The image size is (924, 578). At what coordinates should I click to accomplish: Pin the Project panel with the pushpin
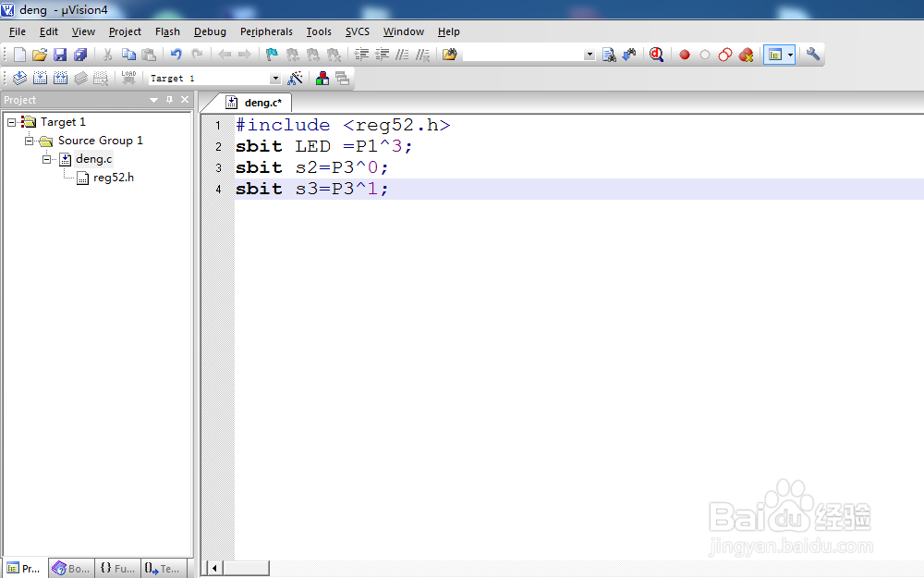pos(170,100)
